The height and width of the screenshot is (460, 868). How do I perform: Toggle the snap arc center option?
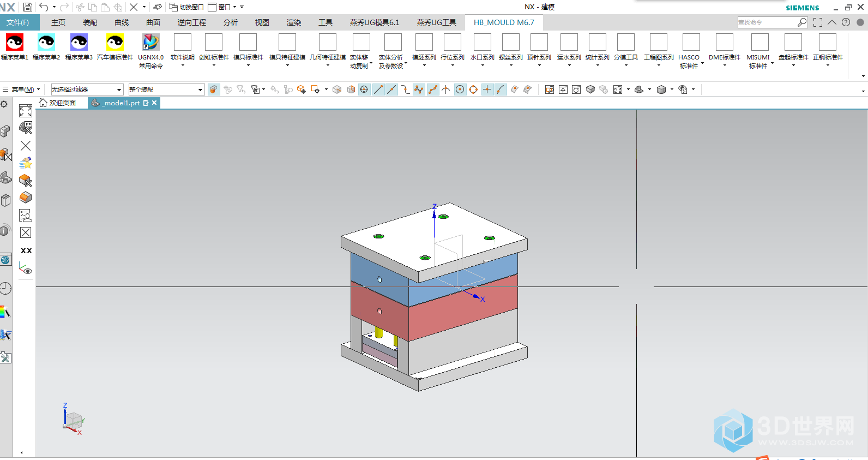point(460,89)
